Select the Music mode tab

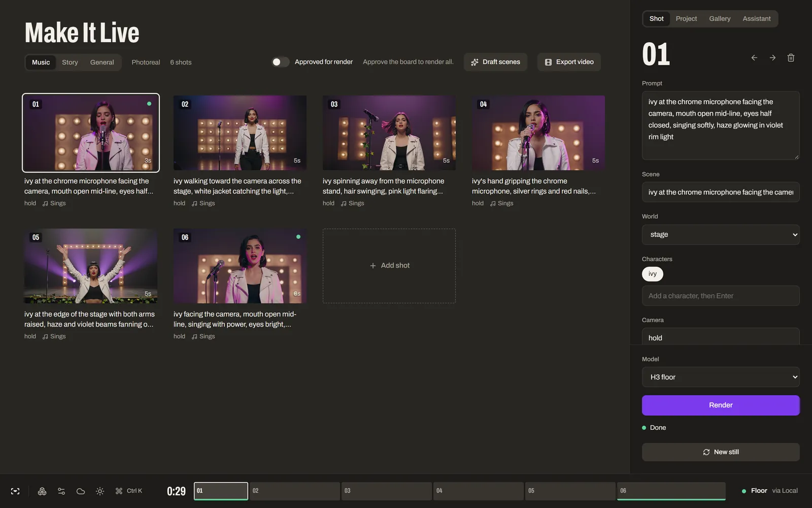[41, 62]
